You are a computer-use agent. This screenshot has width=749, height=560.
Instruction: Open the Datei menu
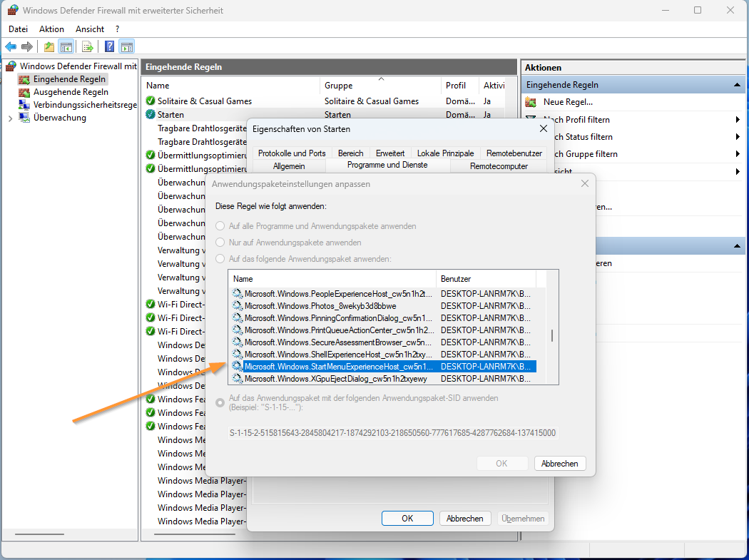click(x=18, y=29)
